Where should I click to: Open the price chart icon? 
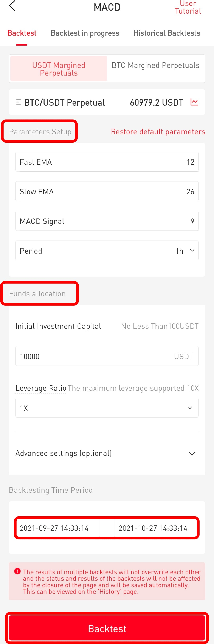pyautogui.click(x=194, y=102)
